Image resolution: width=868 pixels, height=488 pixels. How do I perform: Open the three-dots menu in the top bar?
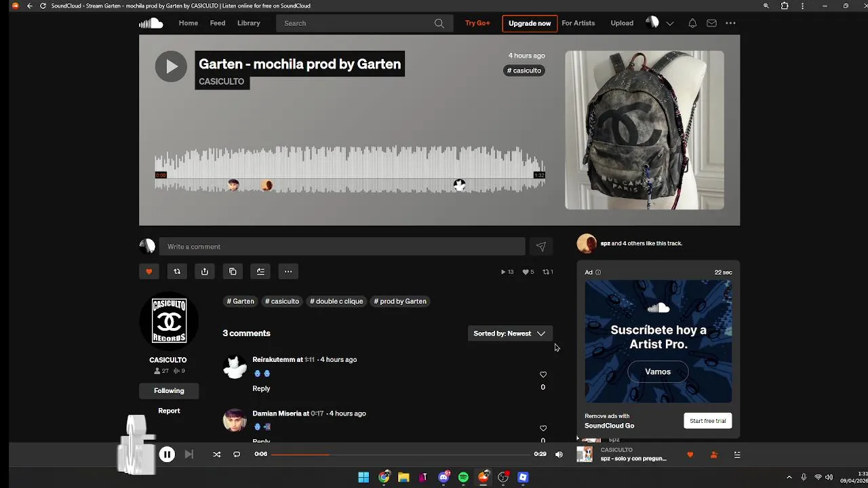coord(730,23)
